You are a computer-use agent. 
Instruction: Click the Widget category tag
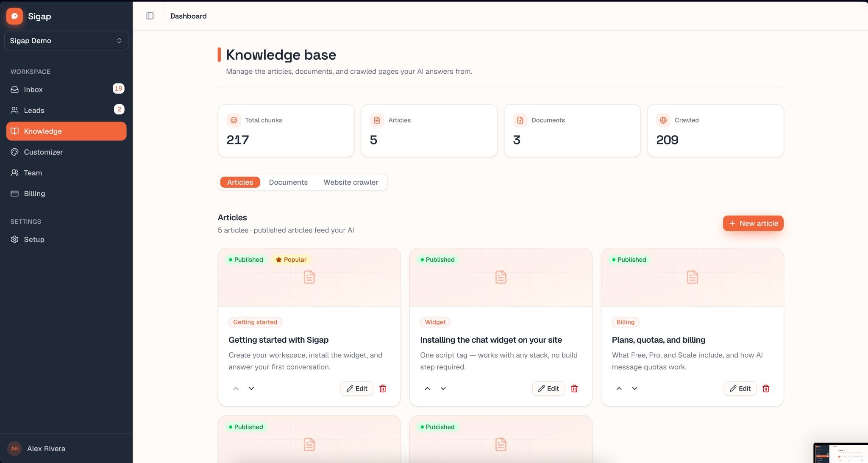click(435, 322)
